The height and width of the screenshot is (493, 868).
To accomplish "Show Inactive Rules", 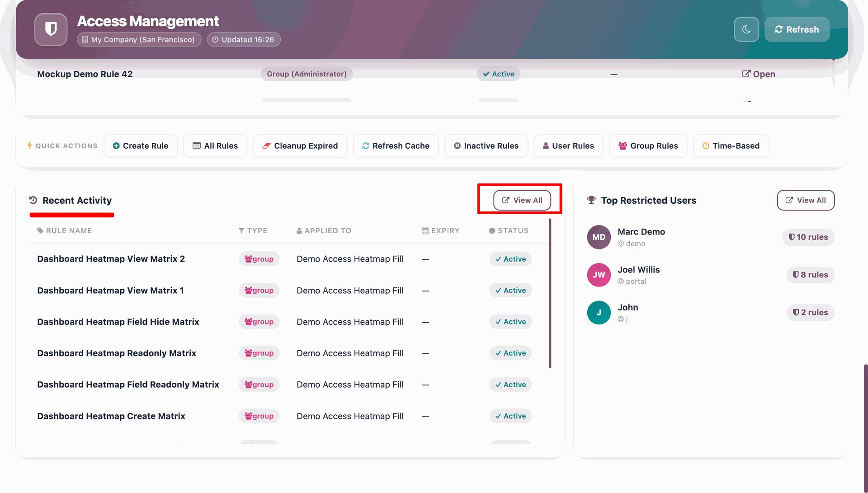I will tap(486, 146).
